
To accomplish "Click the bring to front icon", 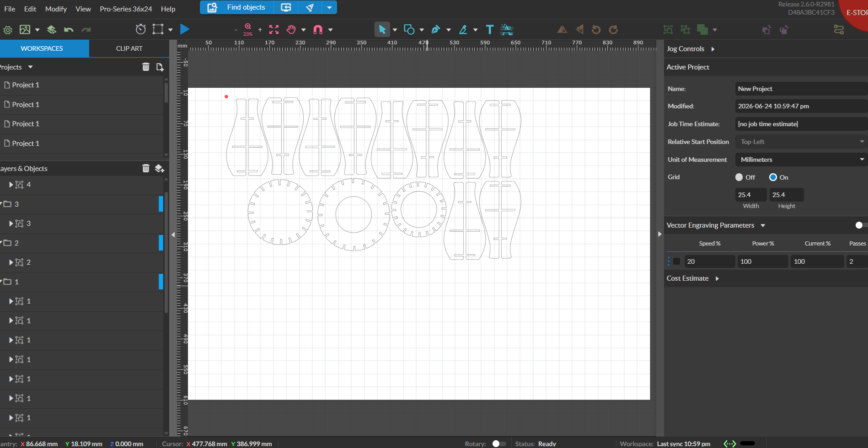I will pos(766,30).
